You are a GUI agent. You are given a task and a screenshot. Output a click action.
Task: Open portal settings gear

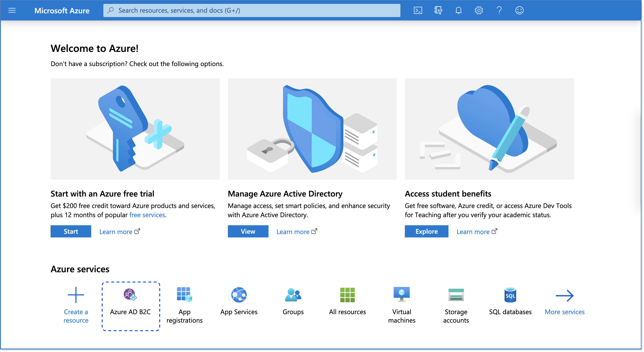pos(479,10)
